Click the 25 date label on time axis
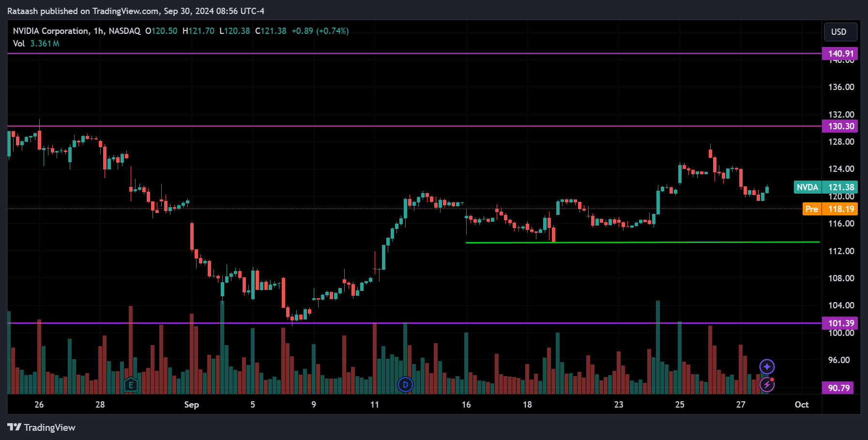 [x=680, y=405]
